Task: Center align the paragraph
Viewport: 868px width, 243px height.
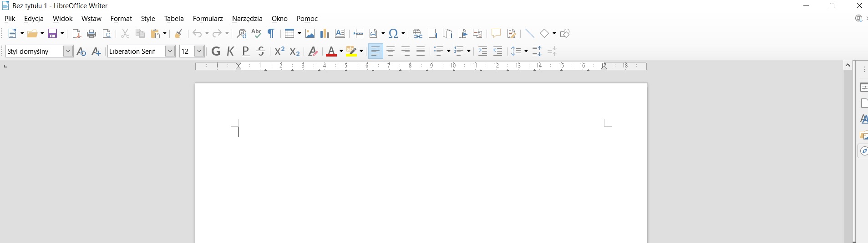Action: pyautogui.click(x=391, y=52)
